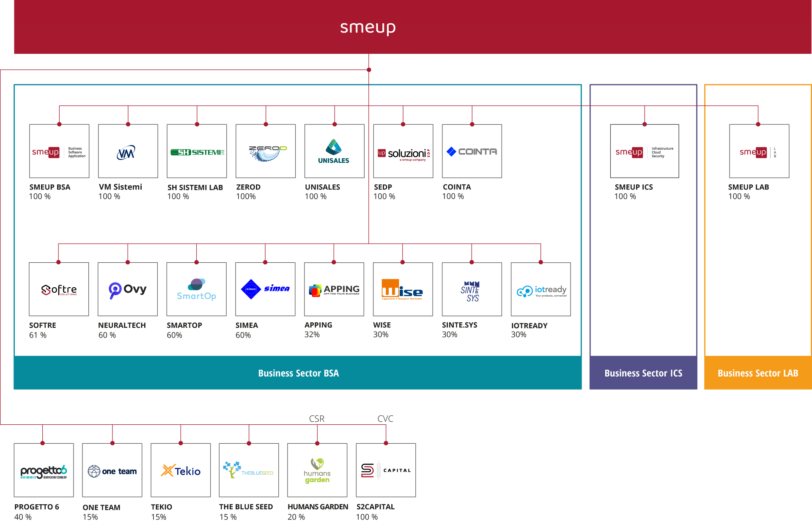Screen dimensions: 812x522
Task: Click the SMARTOP name label
Action: 184,325
